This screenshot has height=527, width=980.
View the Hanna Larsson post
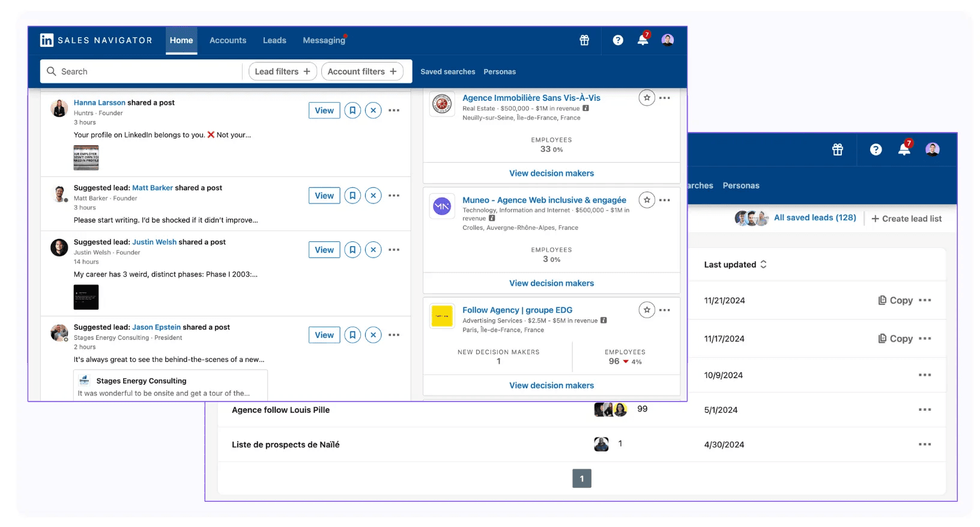(x=324, y=110)
